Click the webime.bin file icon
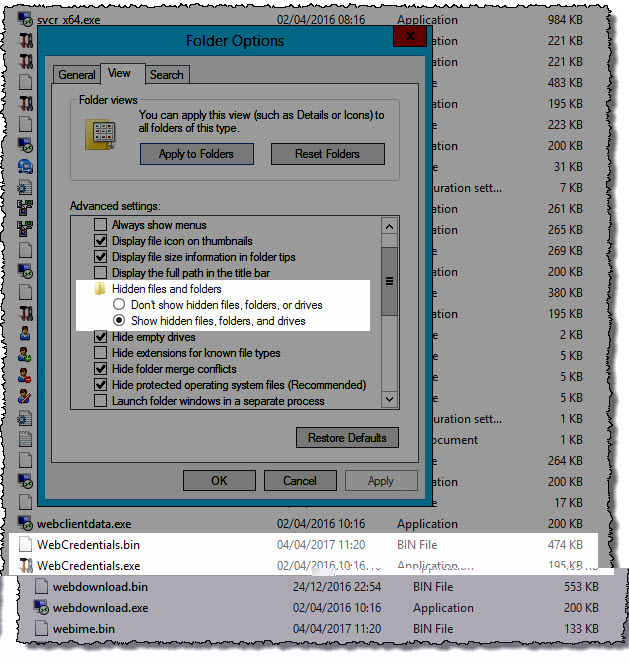This screenshot has height=664, width=629. tap(41, 628)
